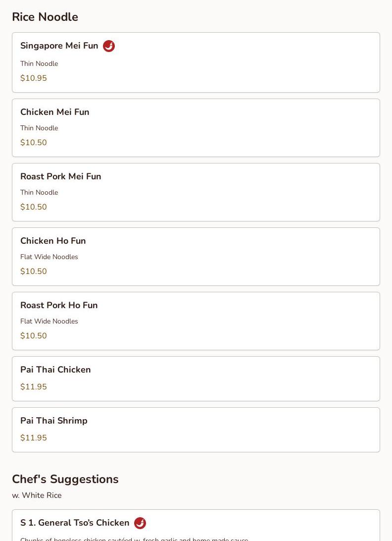Select Roast Pork Ho Fun
The width and height of the screenshot is (392, 541).
tap(196, 321)
